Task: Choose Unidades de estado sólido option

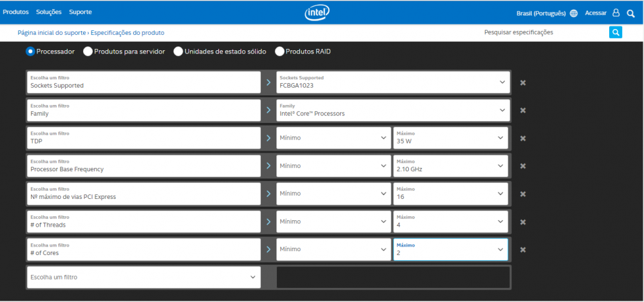Action: 178,52
